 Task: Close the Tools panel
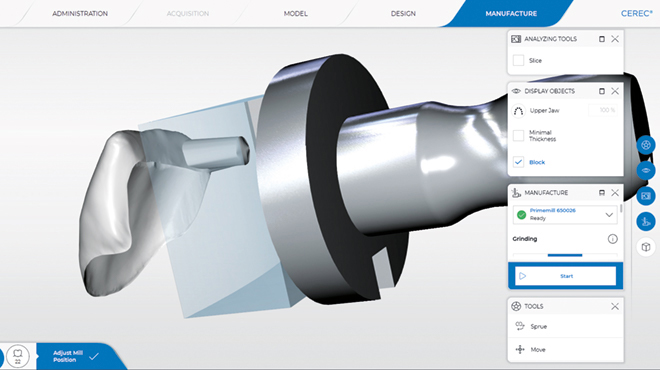tap(615, 306)
